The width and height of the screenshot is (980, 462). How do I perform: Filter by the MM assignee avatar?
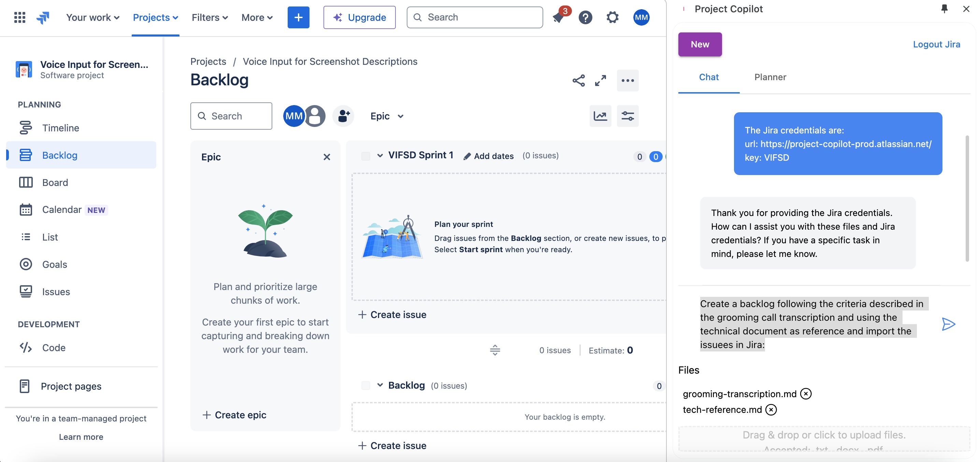click(x=293, y=116)
